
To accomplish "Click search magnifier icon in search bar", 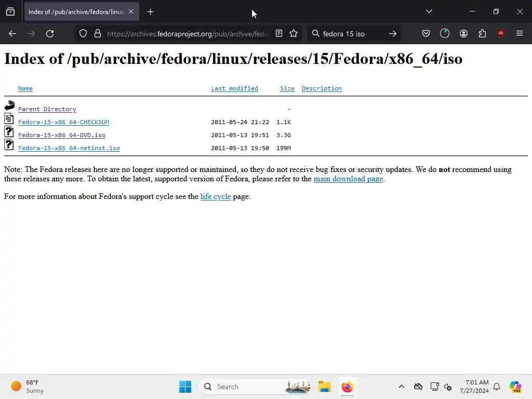I will [x=315, y=34].
